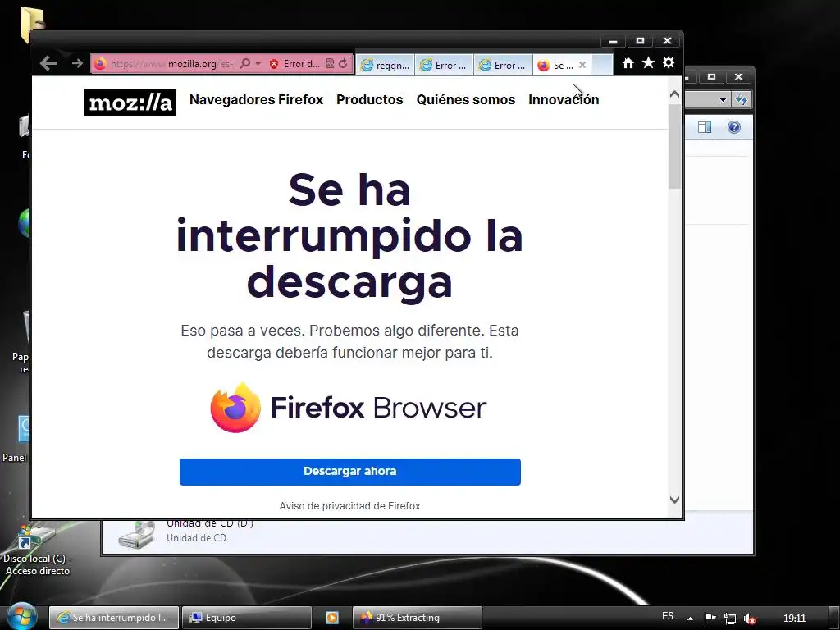Open 'Disco local (C) - Acceso directo' shortcut
Image resolution: width=840 pixels, height=630 pixels.
(37, 550)
